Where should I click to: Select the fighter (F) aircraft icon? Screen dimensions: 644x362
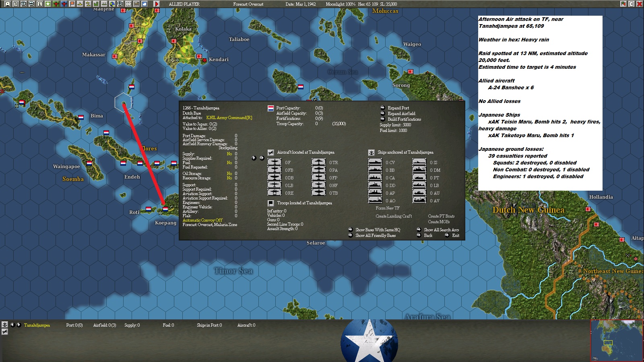pyautogui.click(x=275, y=162)
